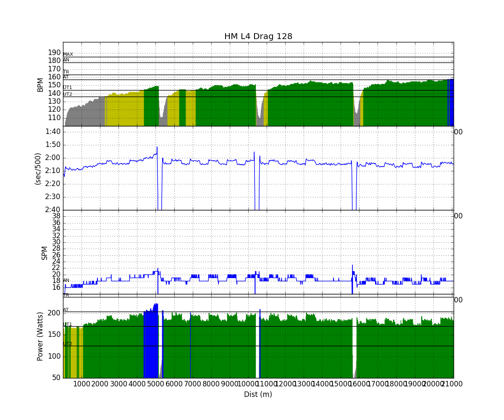Select the BPM y-axis label
Viewport: 504px width, 420px height.
40,84
